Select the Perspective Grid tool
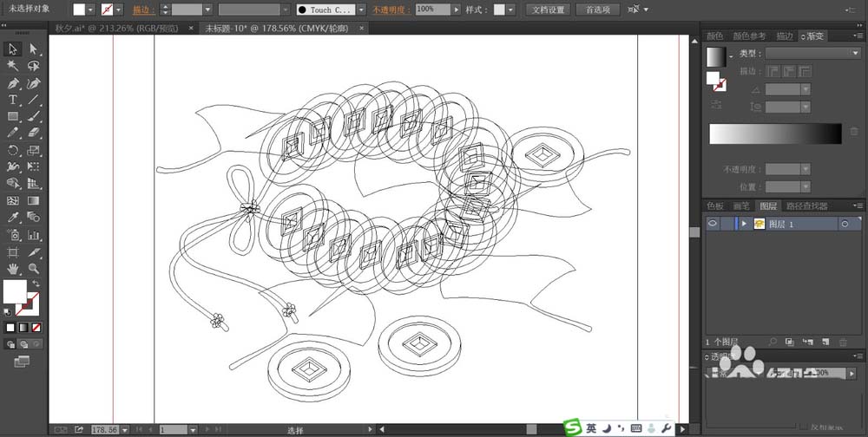 coord(34,183)
